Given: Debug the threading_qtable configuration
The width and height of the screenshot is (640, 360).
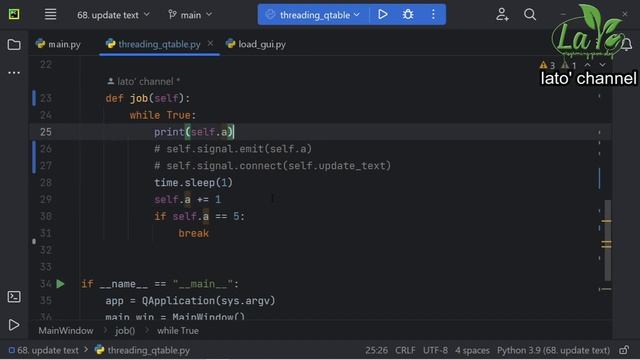Looking at the screenshot, I should click(408, 15).
